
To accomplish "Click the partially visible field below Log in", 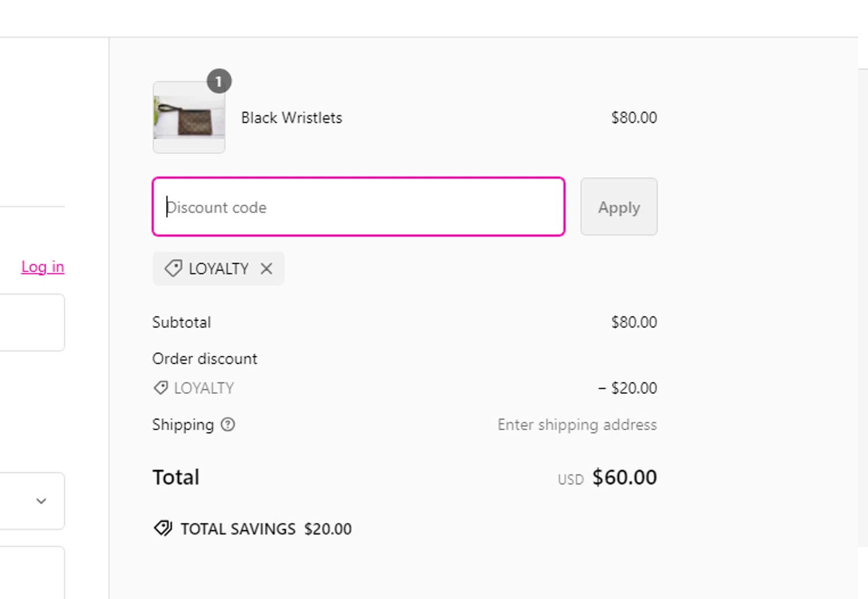I will pyautogui.click(x=32, y=322).
